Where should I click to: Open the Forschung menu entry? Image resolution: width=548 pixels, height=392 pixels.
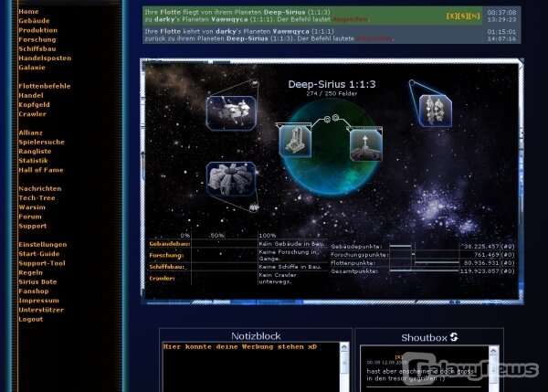click(x=37, y=39)
